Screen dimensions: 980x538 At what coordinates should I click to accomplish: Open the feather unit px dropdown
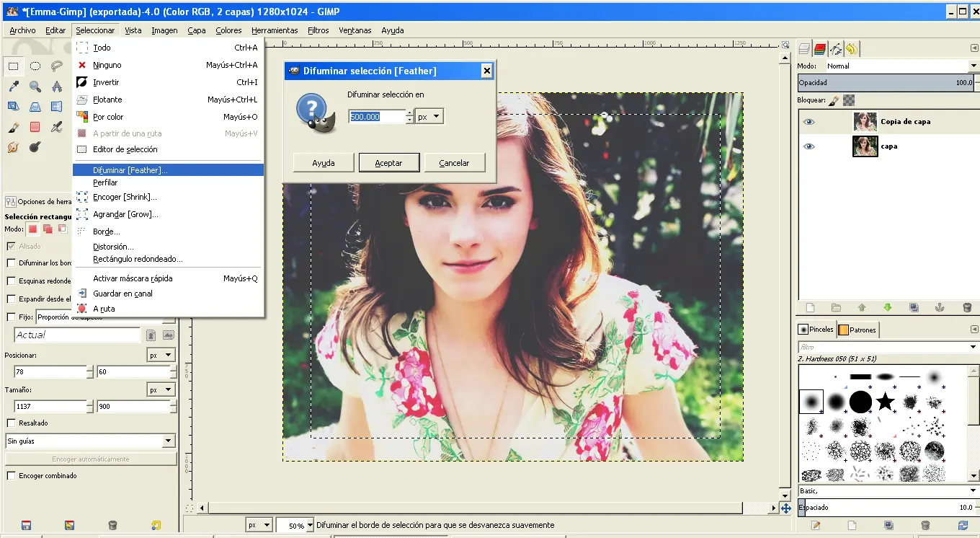coord(429,117)
